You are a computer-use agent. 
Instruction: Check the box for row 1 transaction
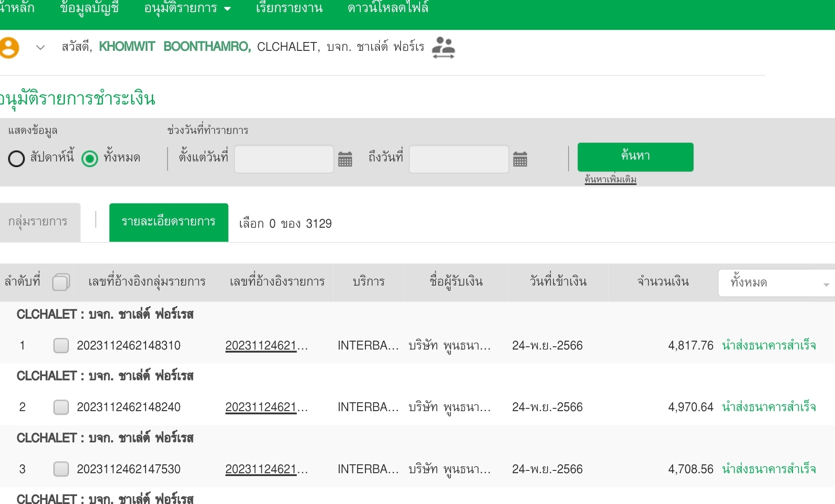(61, 345)
